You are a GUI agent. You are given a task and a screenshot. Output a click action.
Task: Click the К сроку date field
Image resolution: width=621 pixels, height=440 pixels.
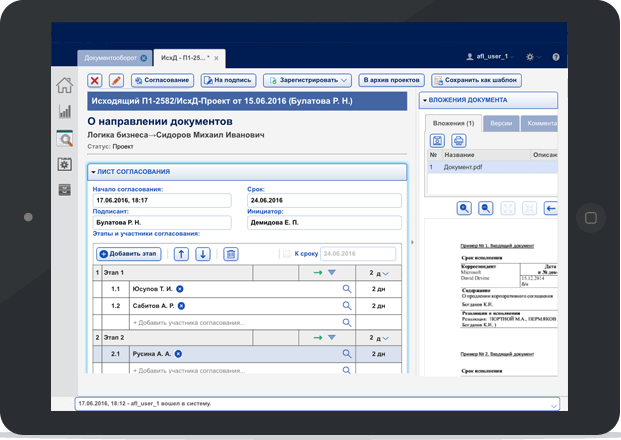358,254
